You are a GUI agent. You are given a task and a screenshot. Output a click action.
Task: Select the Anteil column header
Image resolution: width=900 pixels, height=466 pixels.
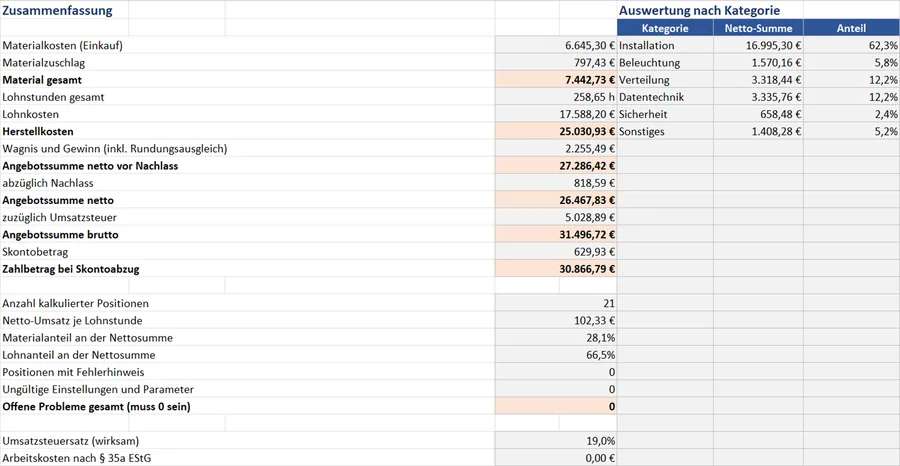851,28
